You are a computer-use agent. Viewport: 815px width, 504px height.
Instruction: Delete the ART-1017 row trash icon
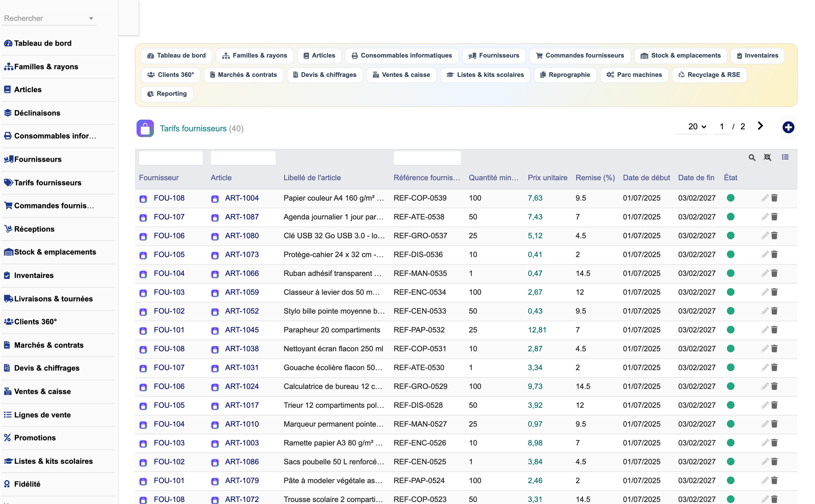tap(774, 405)
